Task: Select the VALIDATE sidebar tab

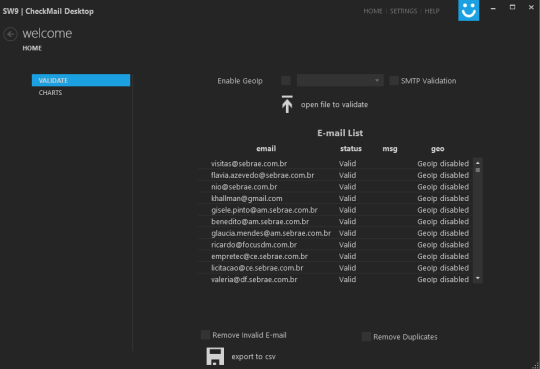Action: 81,80
